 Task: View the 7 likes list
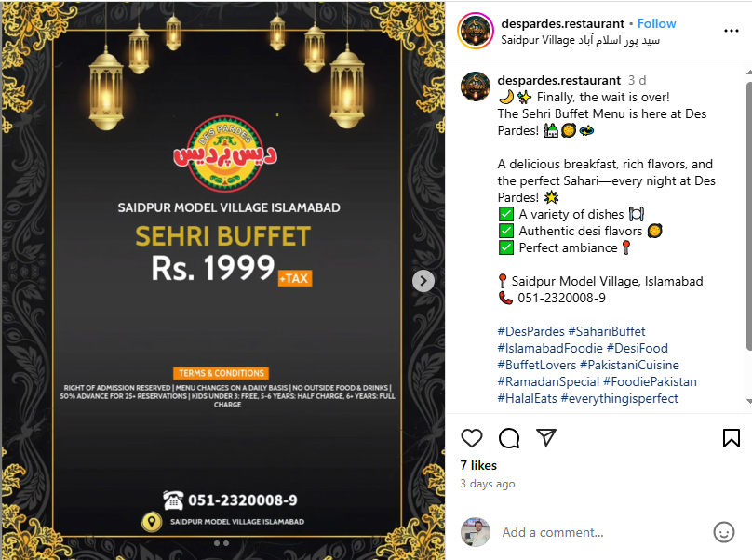point(478,465)
